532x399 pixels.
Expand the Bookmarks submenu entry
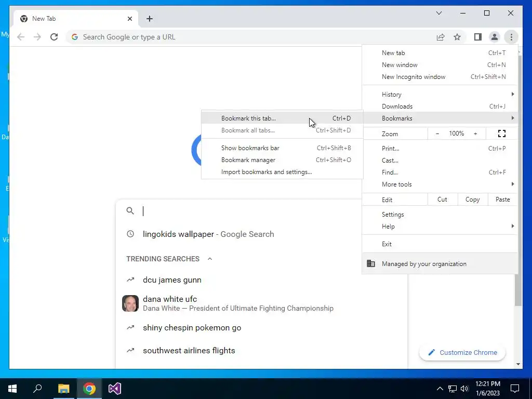(x=440, y=118)
